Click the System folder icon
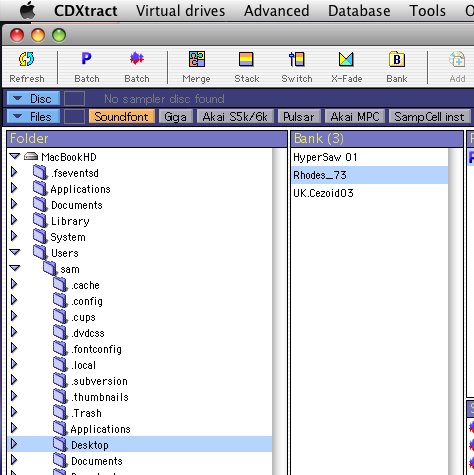The height and width of the screenshot is (475, 474). point(40,236)
